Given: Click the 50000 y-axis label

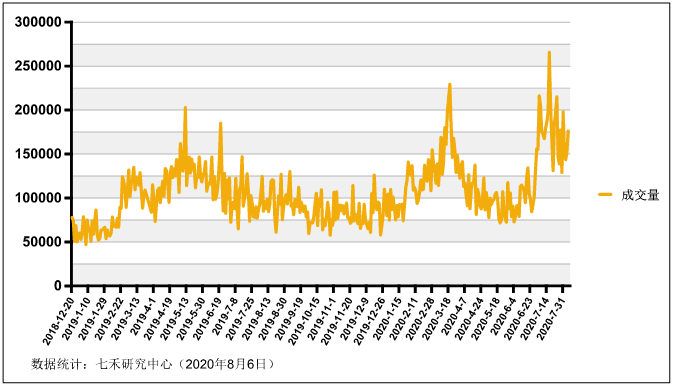Looking at the screenshot, I should [42, 242].
